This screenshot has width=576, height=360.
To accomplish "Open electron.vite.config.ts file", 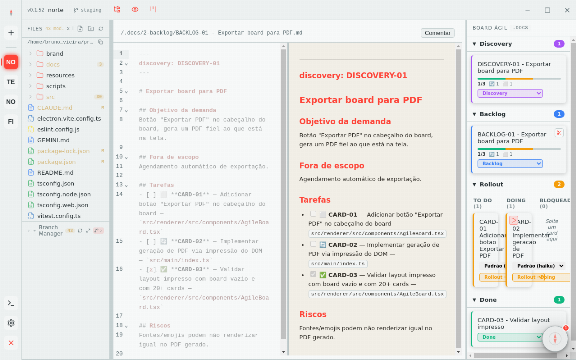I will pos(69,118).
